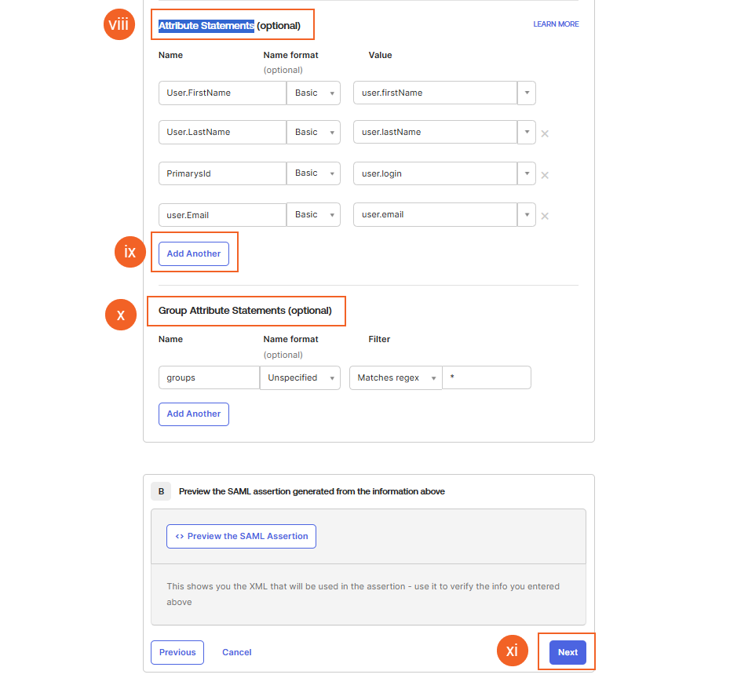The width and height of the screenshot is (730, 700).
Task: Remove the User.LastName attribute row
Action: pyautogui.click(x=545, y=133)
